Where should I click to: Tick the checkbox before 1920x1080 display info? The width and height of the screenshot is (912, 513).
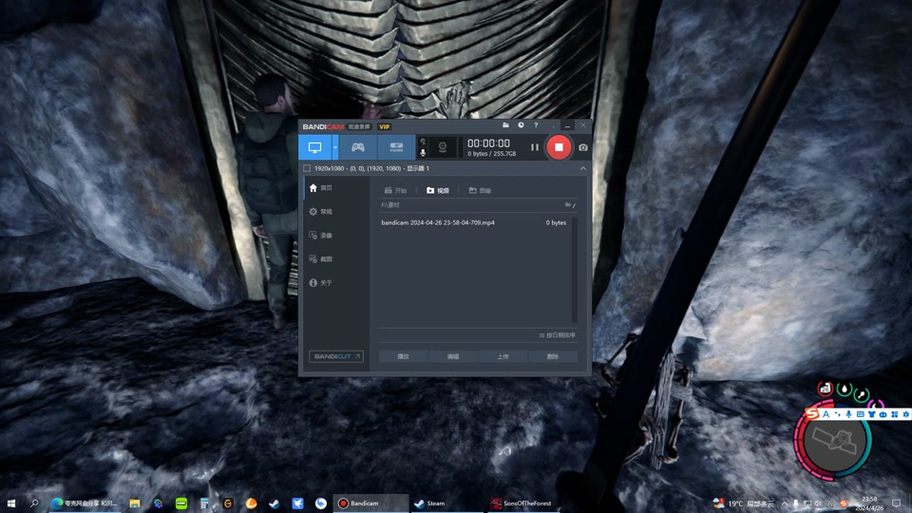(x=307, y=168)
